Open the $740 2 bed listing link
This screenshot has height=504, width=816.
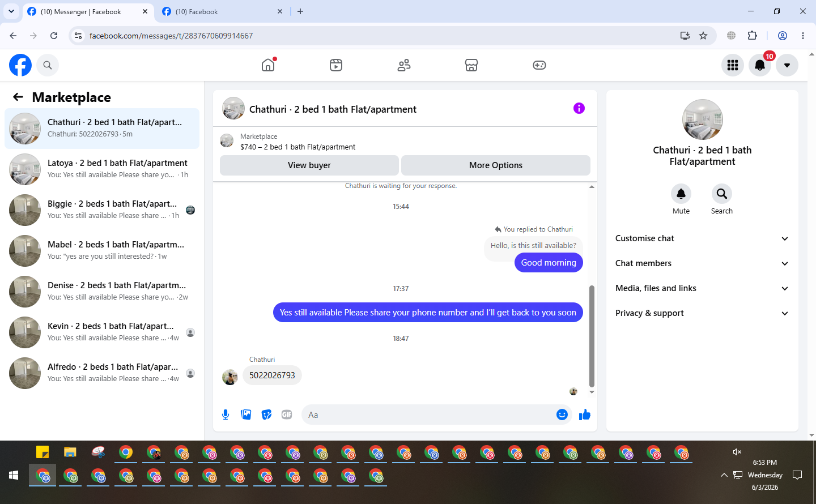point(298,147)
